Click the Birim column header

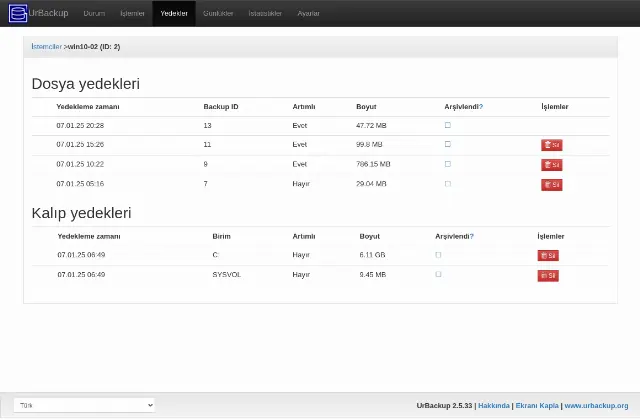click(x=221, y=236)
